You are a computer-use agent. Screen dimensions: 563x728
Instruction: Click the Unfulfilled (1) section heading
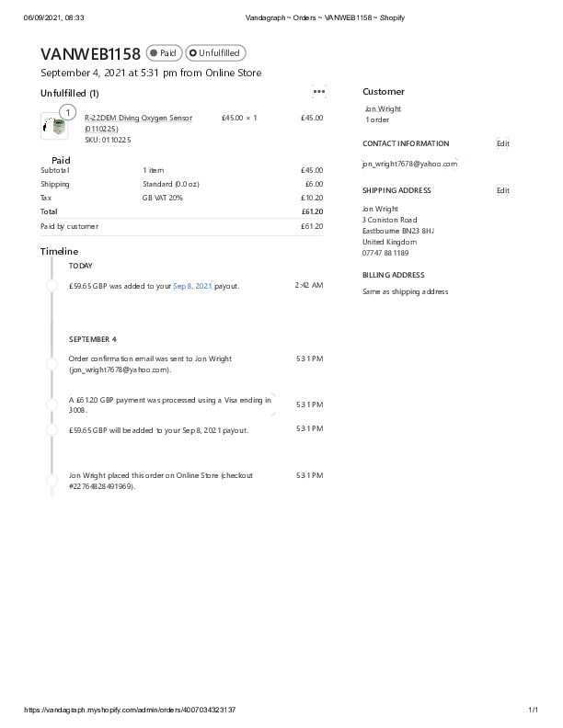click(x=70, y=93)
